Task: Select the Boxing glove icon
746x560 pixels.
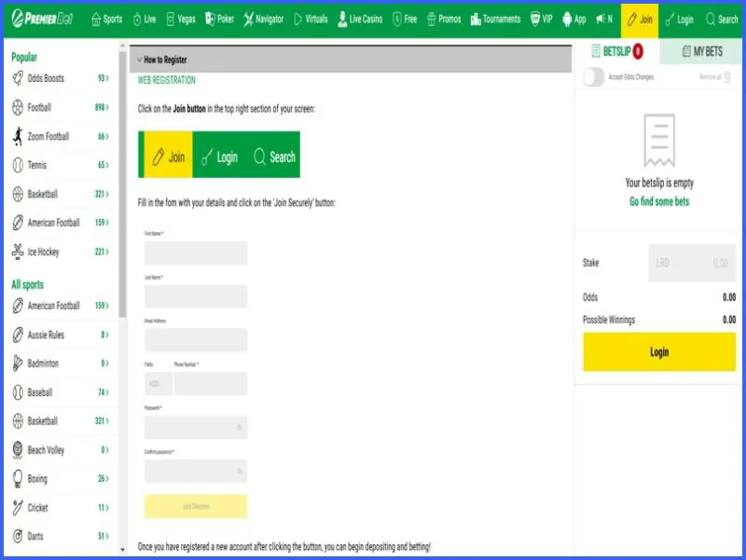Action: point(18,478)
